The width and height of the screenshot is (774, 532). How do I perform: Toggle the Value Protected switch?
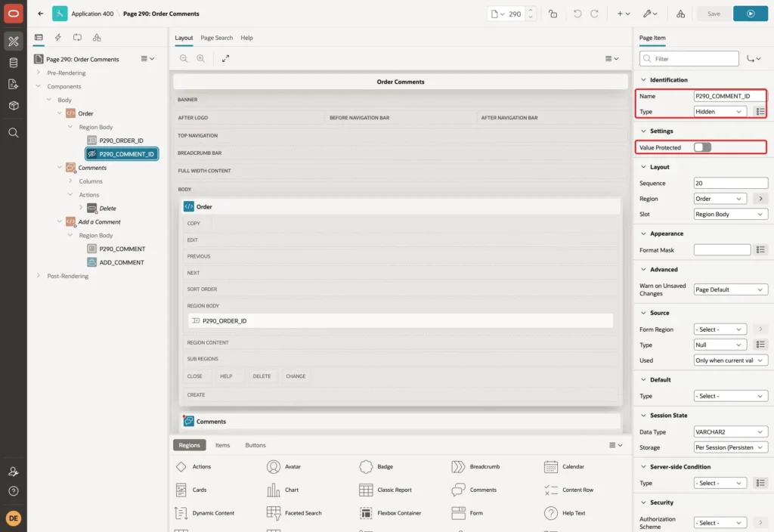coord(702,147)
